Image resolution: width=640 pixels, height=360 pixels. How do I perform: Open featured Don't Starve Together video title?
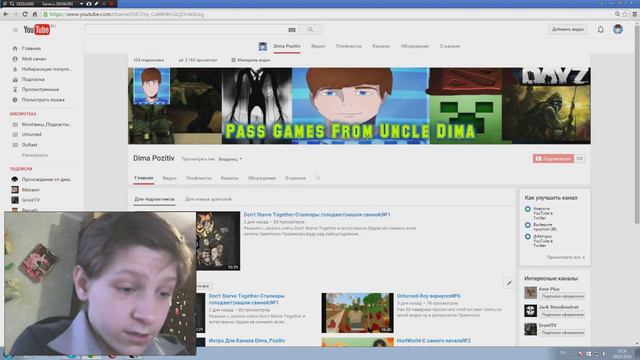pos(317,214)
